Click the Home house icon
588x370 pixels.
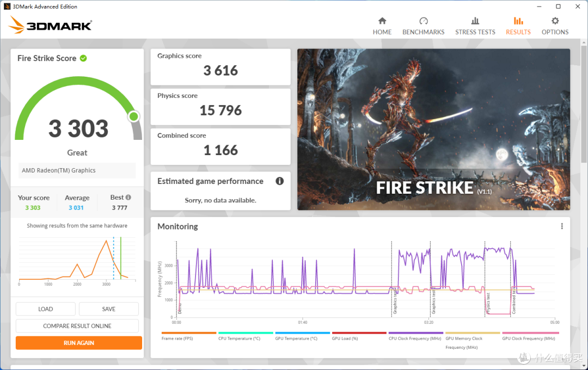tap(382, 21)
